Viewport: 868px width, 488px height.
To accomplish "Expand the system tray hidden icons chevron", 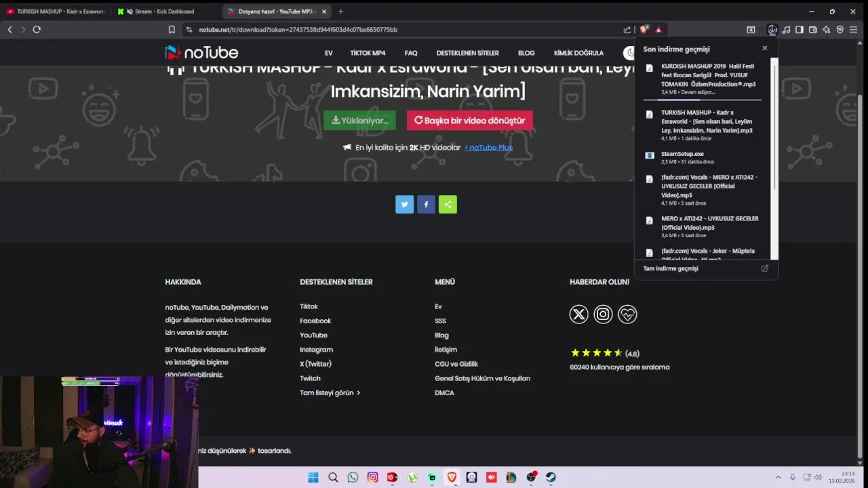I will click(x=778, y=477).
